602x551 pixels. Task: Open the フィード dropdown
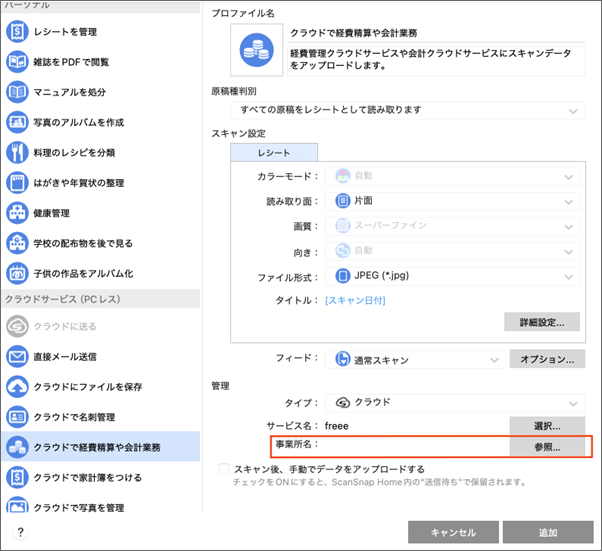(x=415, y=360)
